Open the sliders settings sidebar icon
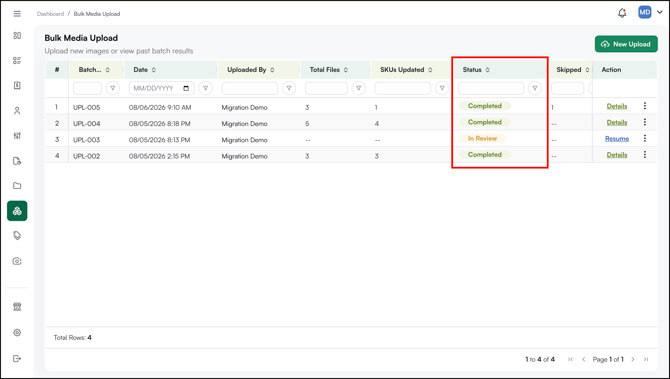This screenshot has width=670, height=379. coord(17,136)
